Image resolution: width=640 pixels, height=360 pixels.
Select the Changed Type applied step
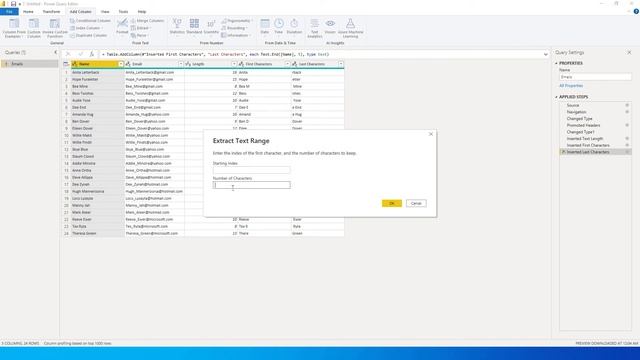tap(580, 119)
